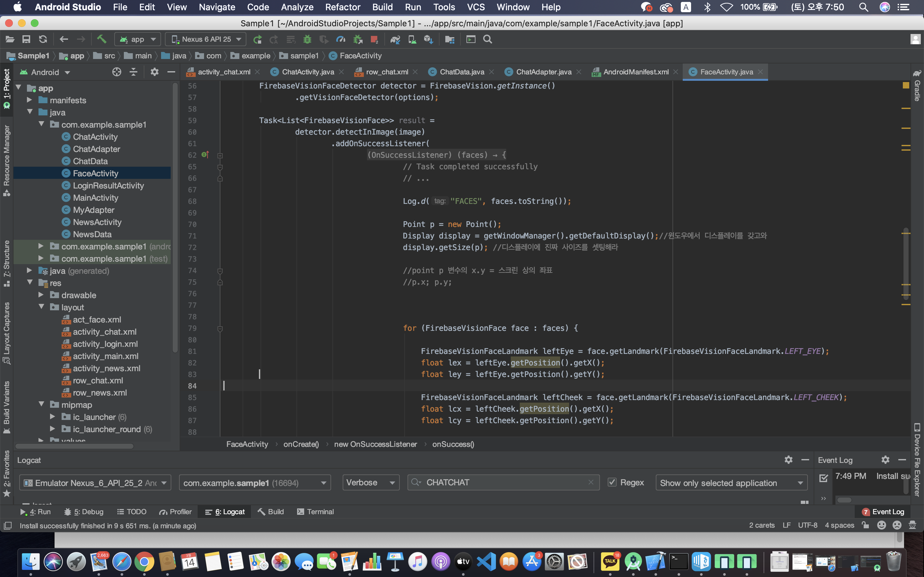Viewport: 924px width, 577px height.
Task: Open the Profiler gauge icon in toolbar
Action: coord(341,39)
